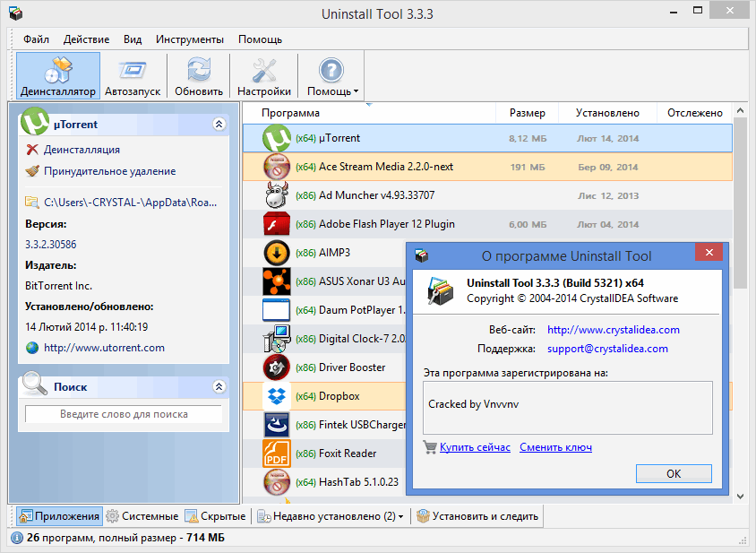
Task: Select the Daum PotPlayer icon
Action: tap(276, 310)
